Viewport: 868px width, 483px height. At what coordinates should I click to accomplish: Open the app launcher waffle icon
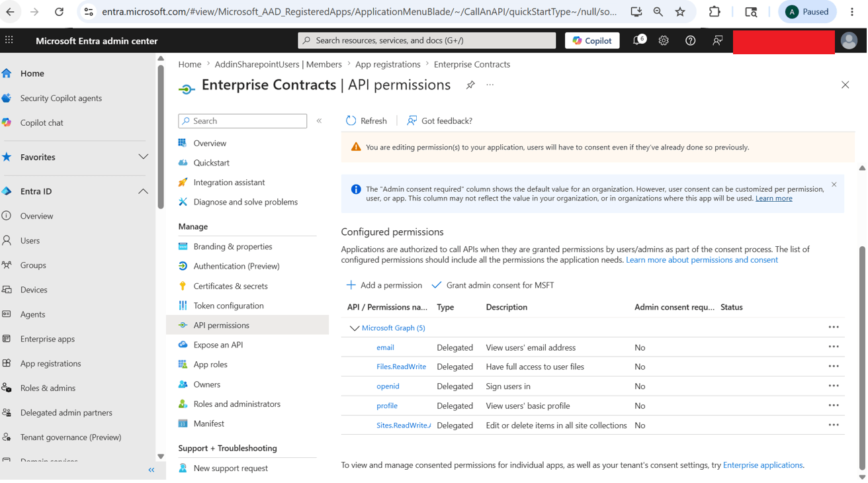coord(9,40)
